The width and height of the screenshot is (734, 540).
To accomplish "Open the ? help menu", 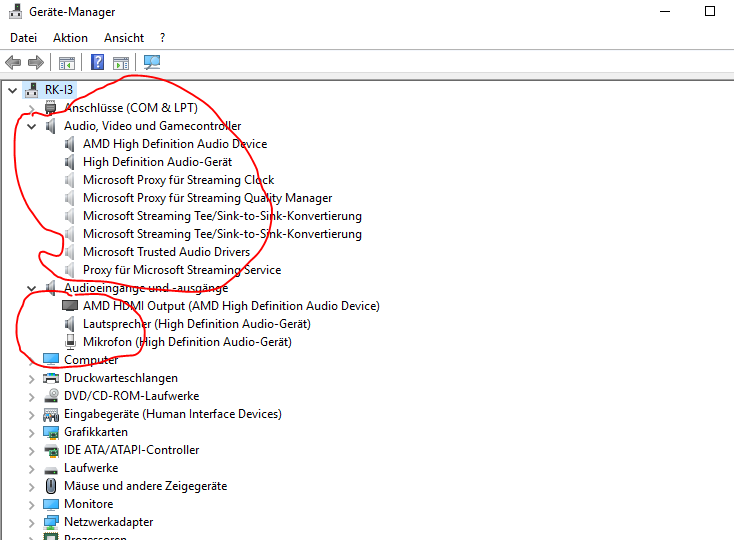I will [162, 38].
